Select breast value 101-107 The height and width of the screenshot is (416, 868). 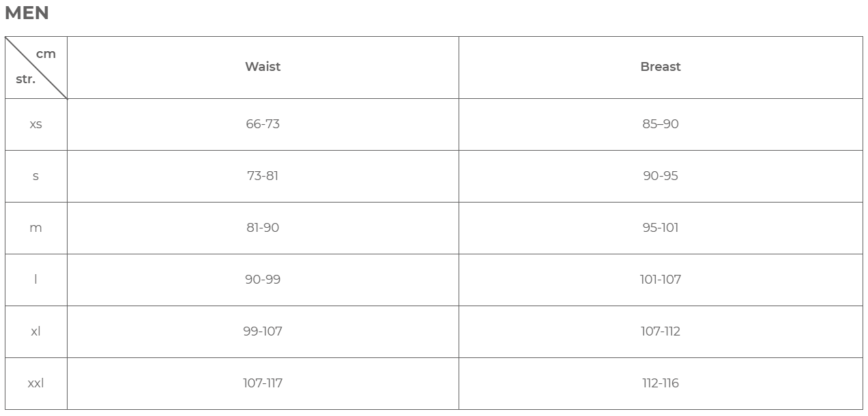(x=660, y=280)
